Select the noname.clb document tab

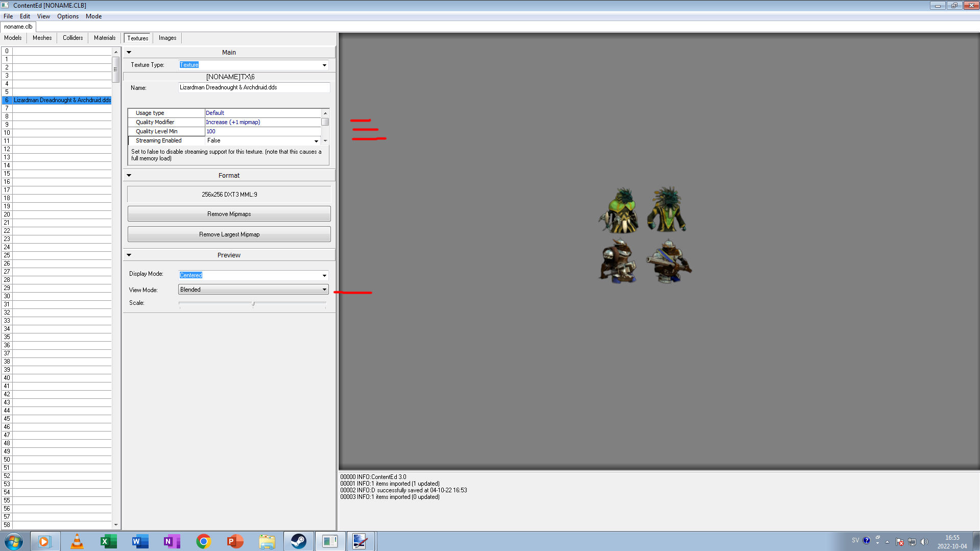tap(18, 27)
